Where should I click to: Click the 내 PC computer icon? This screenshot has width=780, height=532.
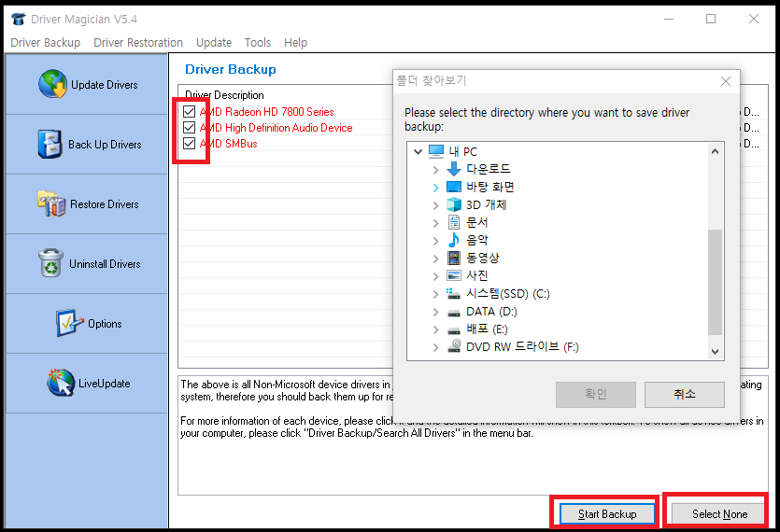(436, 151)
